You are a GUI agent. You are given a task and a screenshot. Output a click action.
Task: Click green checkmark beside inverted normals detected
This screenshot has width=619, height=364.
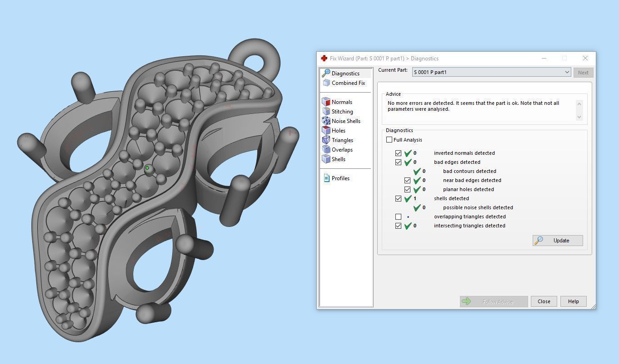coord(408,153)
